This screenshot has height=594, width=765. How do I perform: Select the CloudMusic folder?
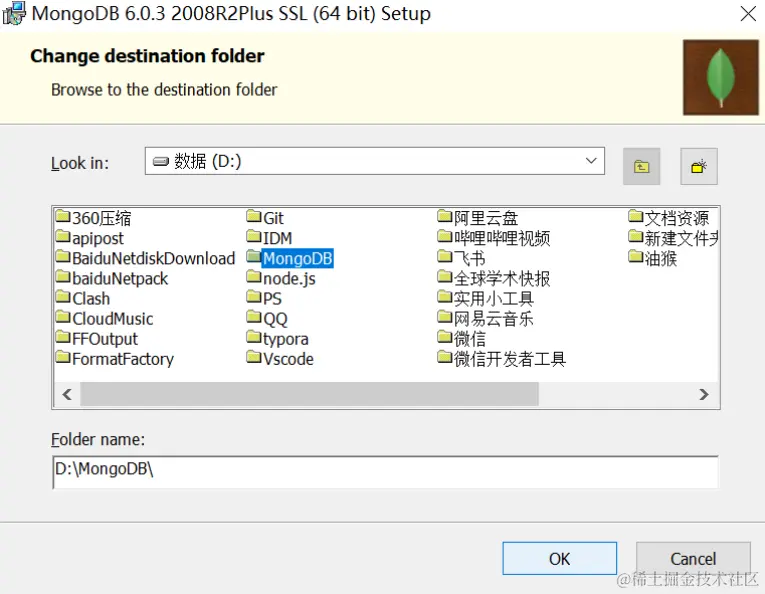coord(104,318)
